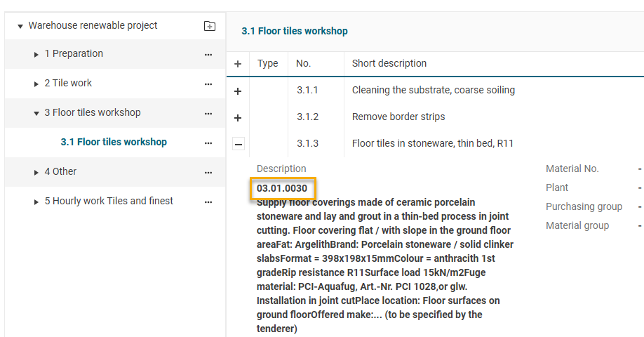The image size is (644, 337).
Task: Open the three-dot menu for 2 Tile work
Action: [x=208, y=84]
